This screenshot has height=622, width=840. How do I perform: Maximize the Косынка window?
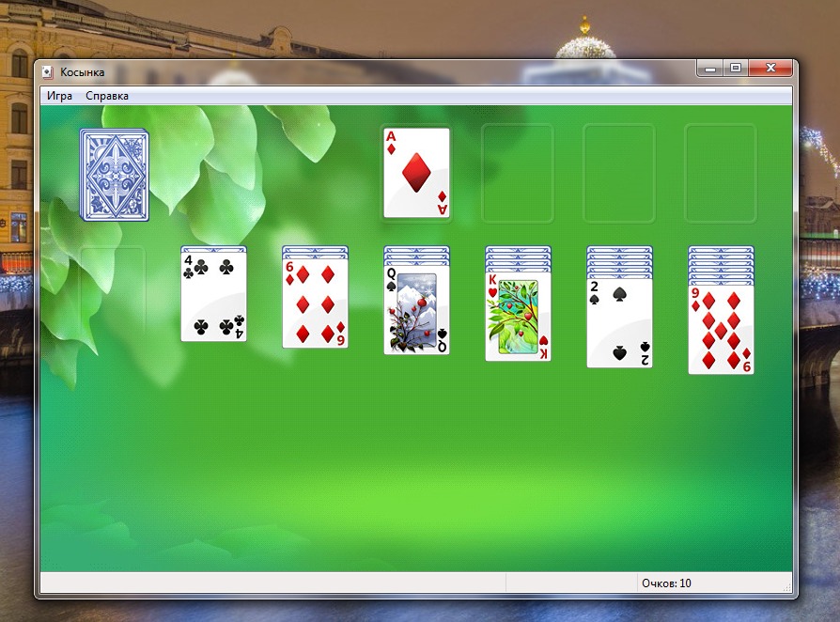click(736, 68)
